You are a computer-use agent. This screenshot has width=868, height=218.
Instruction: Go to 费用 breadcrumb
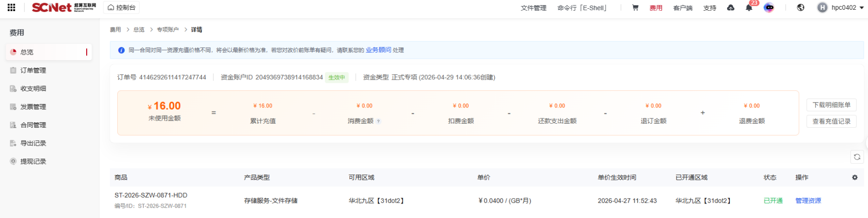(x=115, y=30)
